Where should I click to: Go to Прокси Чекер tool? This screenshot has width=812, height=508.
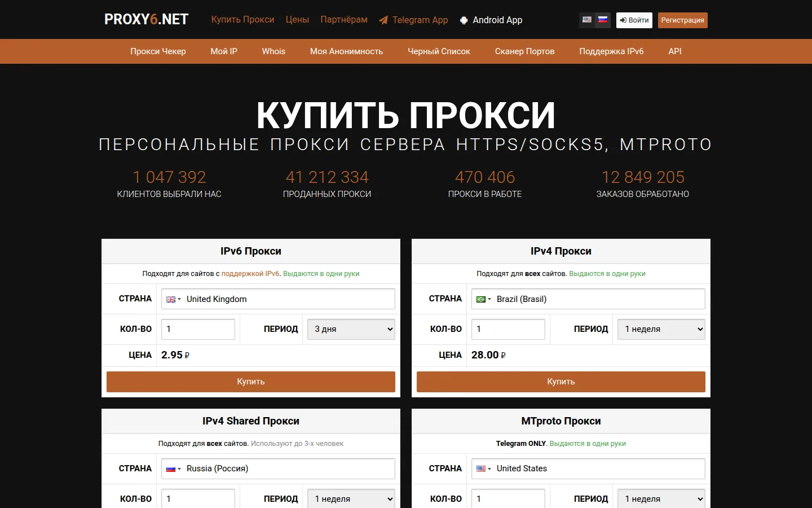158,51
